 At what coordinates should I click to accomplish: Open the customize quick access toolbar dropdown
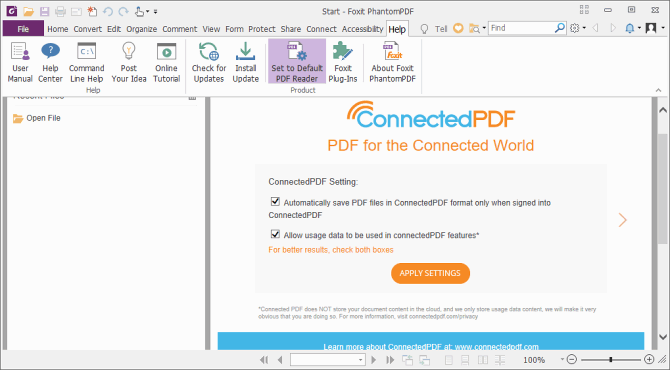pos(156,12)
